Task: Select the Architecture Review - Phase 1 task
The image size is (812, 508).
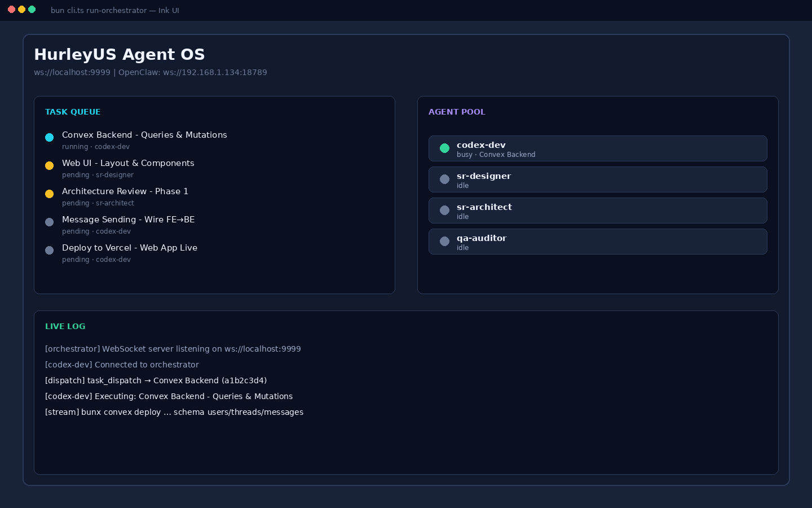Action: [x=125, y=191]
